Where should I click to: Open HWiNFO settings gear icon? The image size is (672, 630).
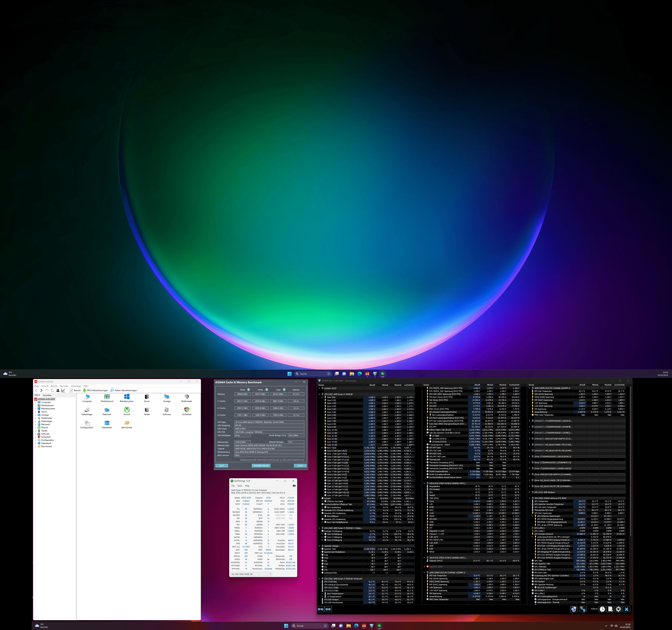click(618, 609)
